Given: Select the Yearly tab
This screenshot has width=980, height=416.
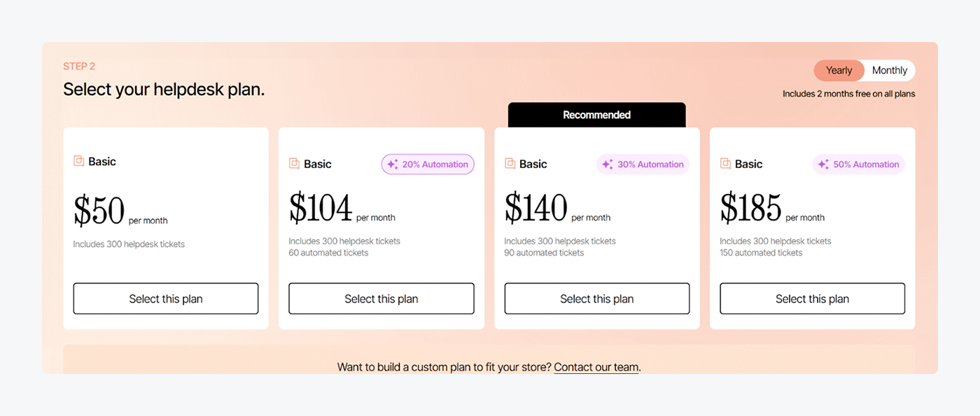Looking at the screenshot, I should pyautogui.click(x=839, y=70).
